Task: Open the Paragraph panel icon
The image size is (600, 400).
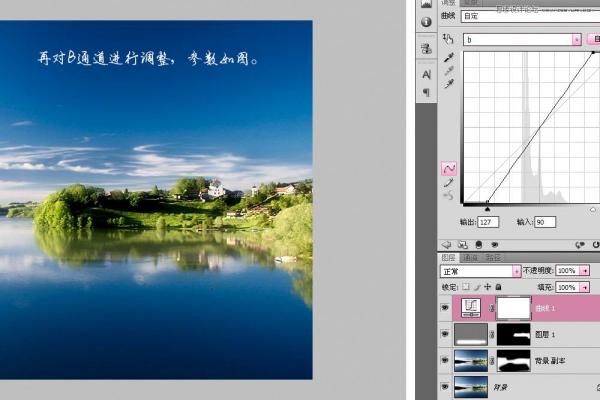Action: coord(426,92)
